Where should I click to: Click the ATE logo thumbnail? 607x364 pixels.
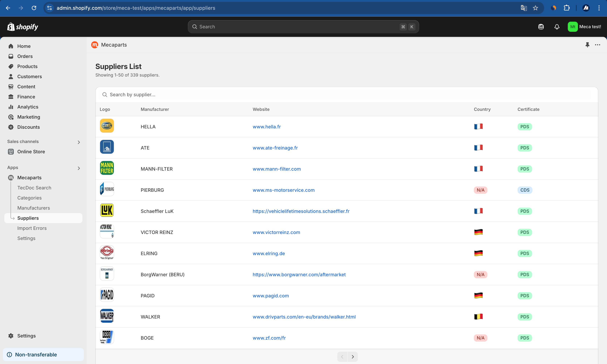[107, 147]
